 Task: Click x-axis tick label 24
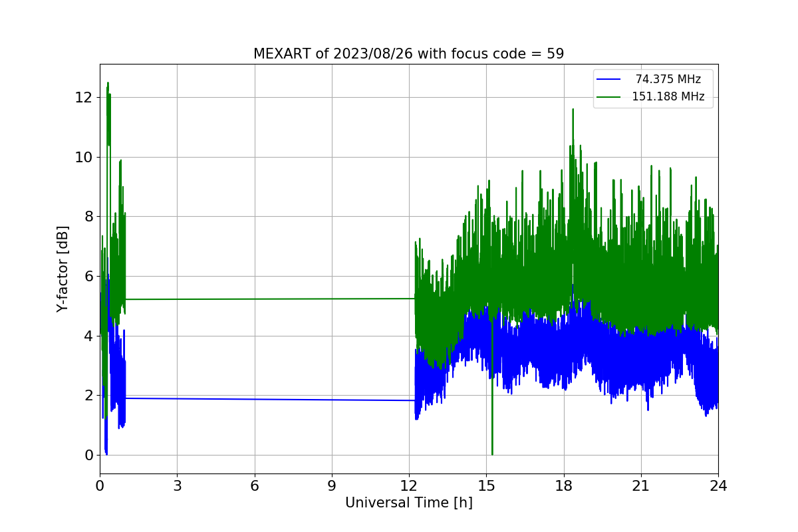(718, 485)
